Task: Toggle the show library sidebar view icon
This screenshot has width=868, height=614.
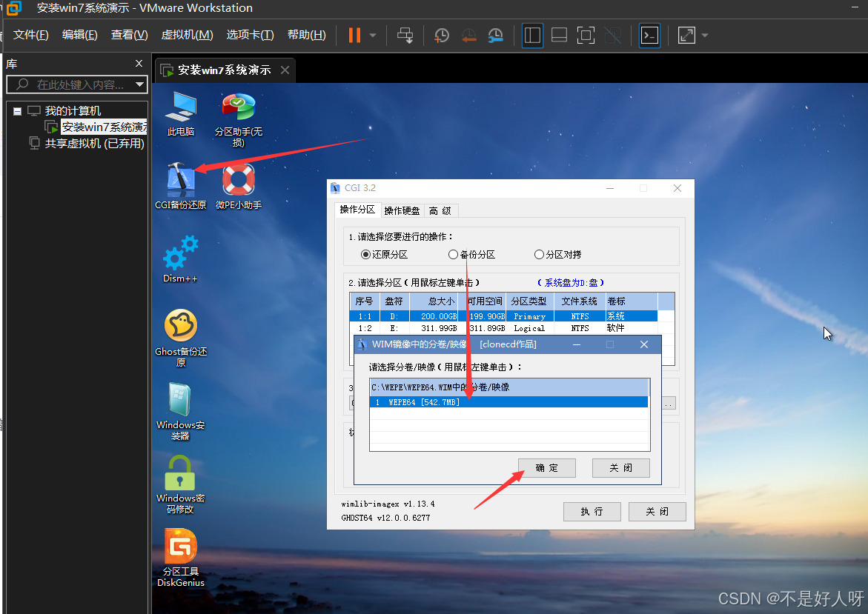Action: [x=532, y=36]
